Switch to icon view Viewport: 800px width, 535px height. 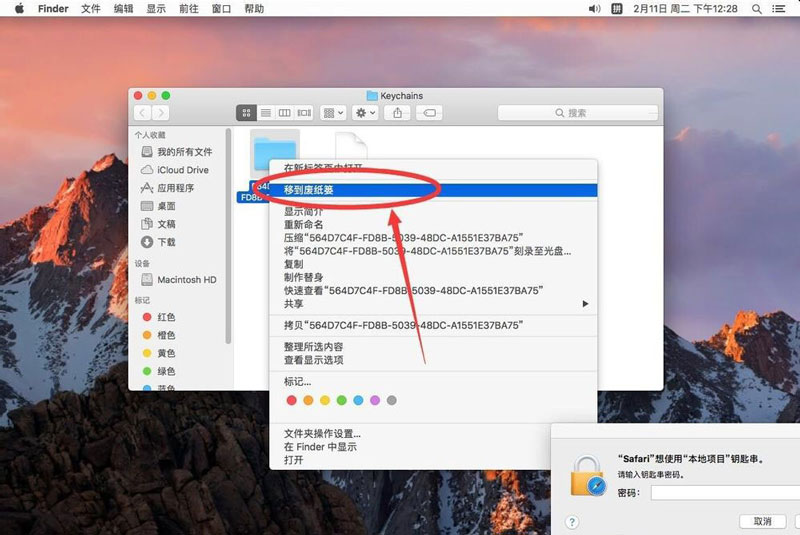pyautogui.click(x=246, y=113)
